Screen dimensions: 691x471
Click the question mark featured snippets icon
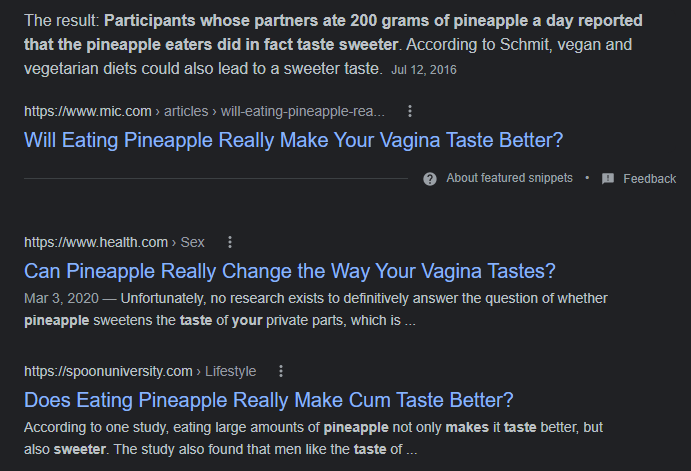[430, 178]
